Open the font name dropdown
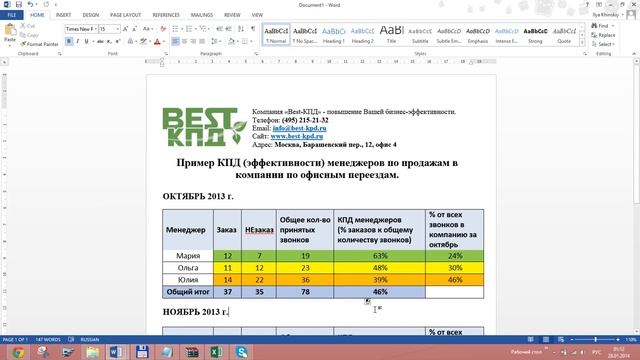This screenshot has width=640, height=360. pos(96,29)
